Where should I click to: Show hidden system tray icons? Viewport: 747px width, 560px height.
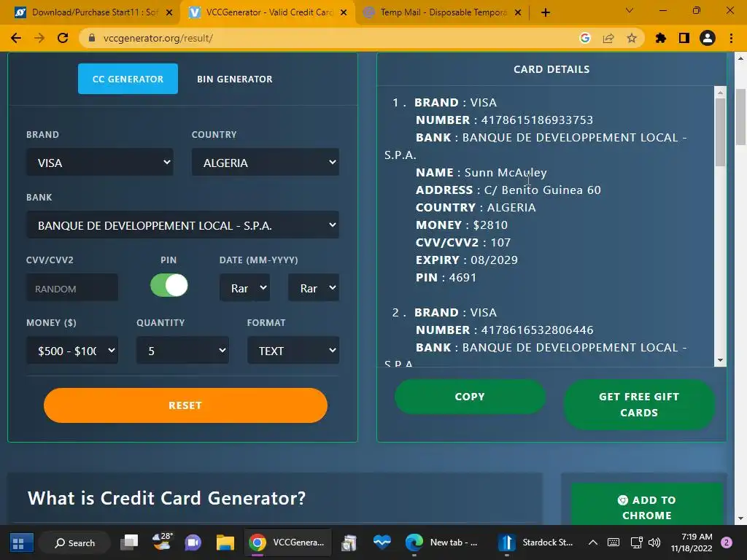(592, 542)
